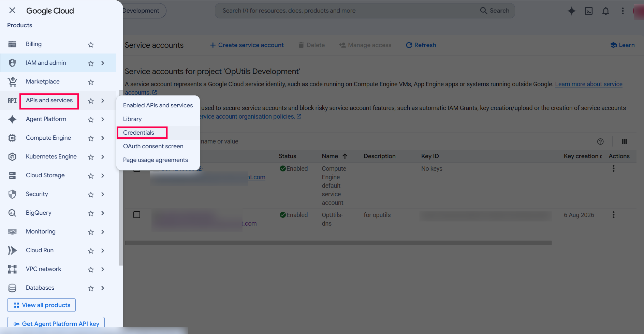Viewport: 644px width, 334px height.
Task: Open the Kubernetes Engine icon
Action: pyautogui.click(x=12, y=156)
